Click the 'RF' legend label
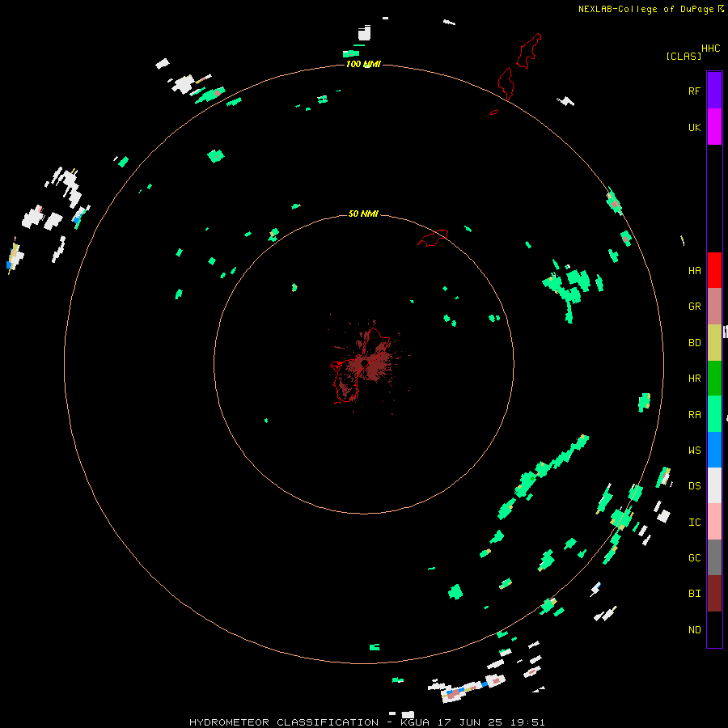This screenshot has width=728, height=728. point(694,91)
